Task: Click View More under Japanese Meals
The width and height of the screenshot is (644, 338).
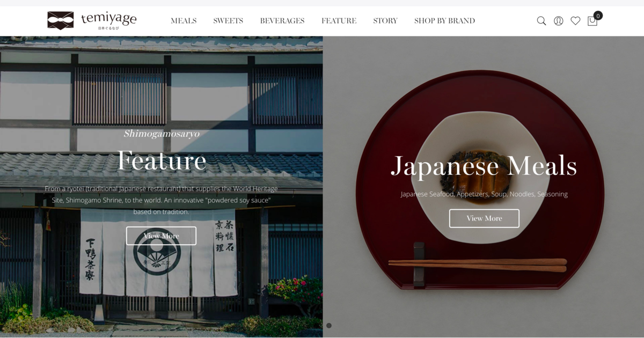Action: 484,218
